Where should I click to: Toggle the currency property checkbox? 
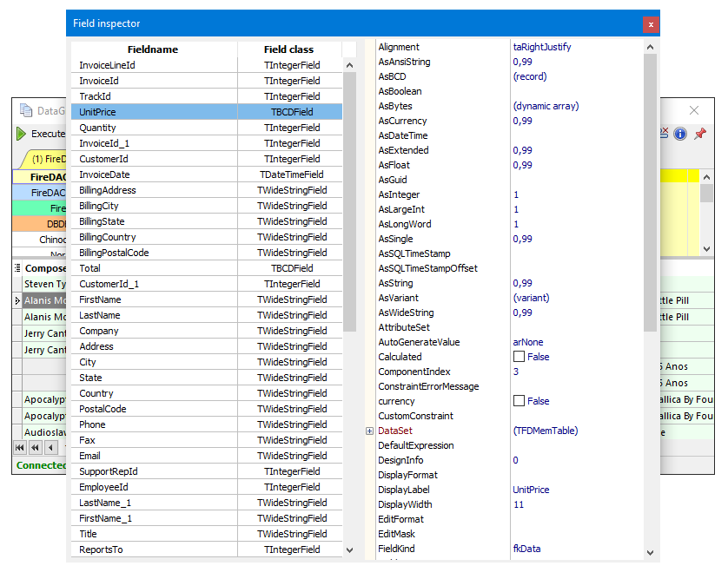click(x=519, y=401)
